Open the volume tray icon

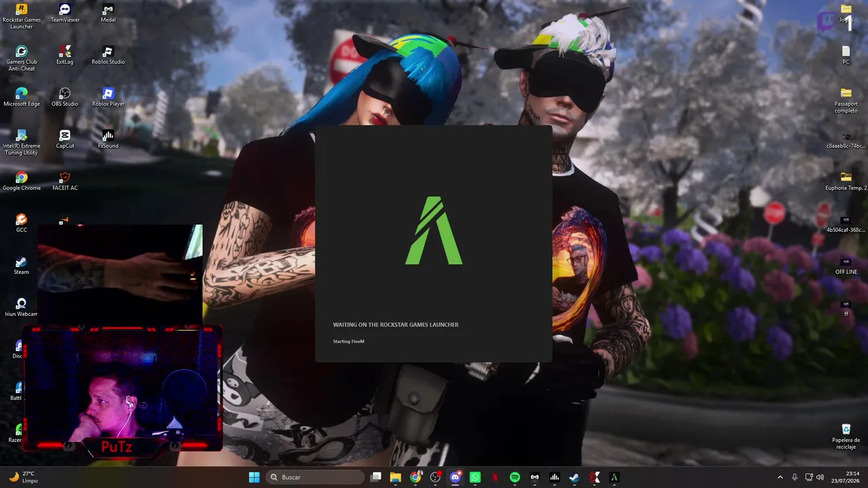820,477
